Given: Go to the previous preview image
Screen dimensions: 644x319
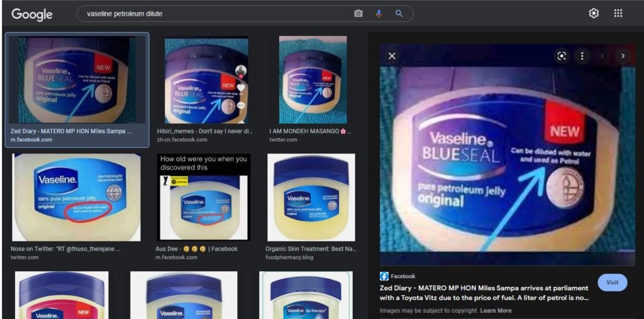Looking at the screenshot, I should point(603,56).
